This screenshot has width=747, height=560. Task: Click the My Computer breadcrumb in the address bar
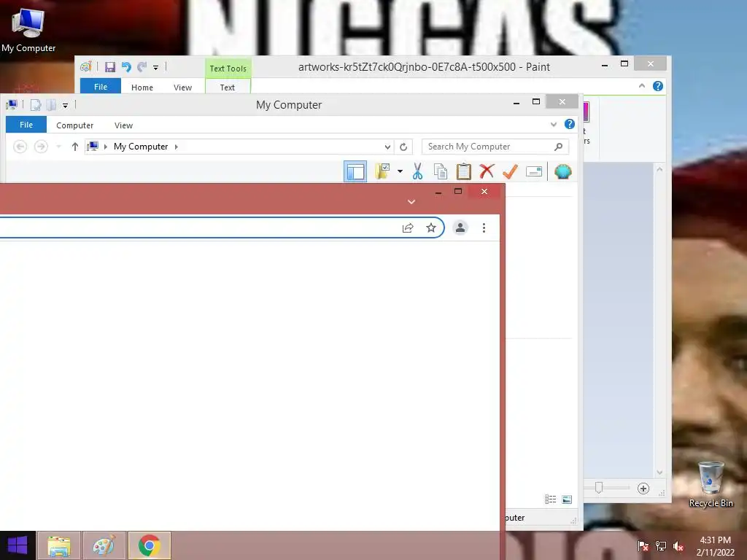141,147
